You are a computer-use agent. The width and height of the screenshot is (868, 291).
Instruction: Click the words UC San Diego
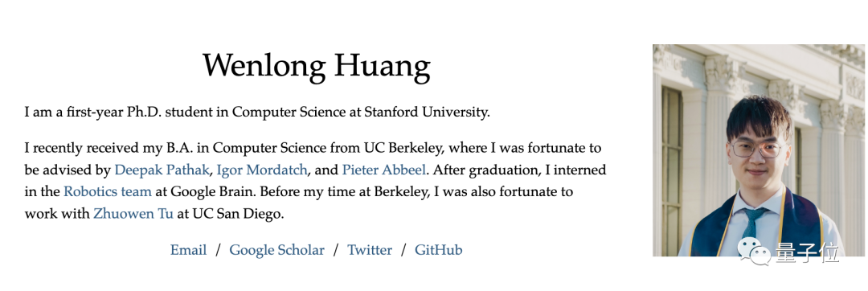[237, 214]
